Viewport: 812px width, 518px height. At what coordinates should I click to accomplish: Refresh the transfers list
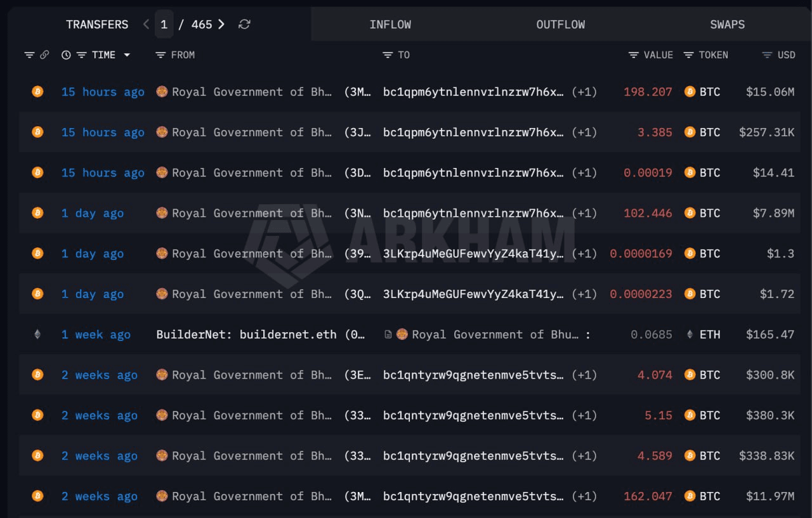tap(244, 24)
